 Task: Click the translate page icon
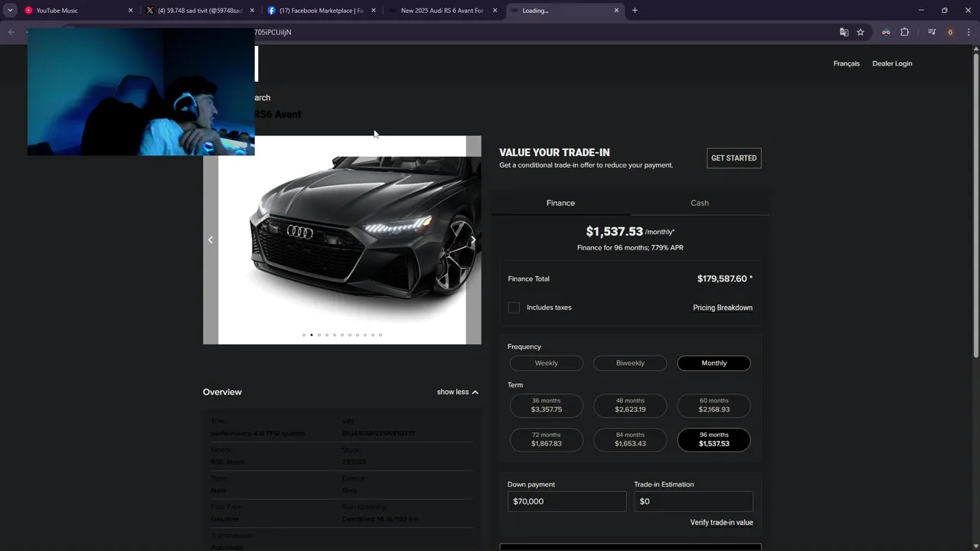click(844, 32)
